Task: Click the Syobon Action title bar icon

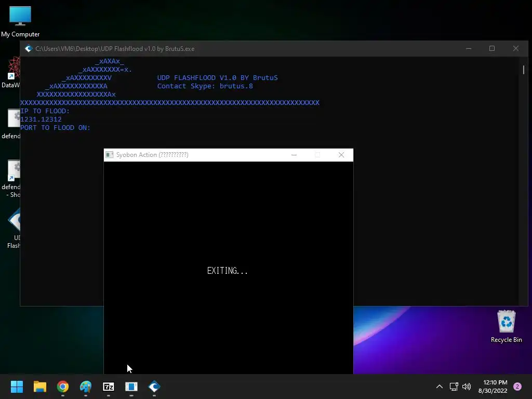Action: point(109,155)
